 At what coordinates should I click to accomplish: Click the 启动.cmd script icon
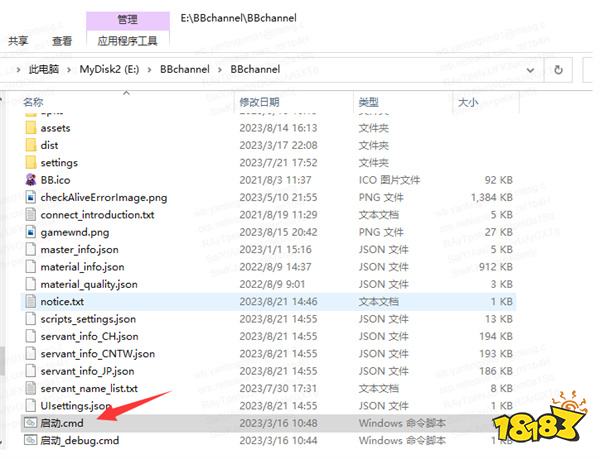(x=30, y=422)
